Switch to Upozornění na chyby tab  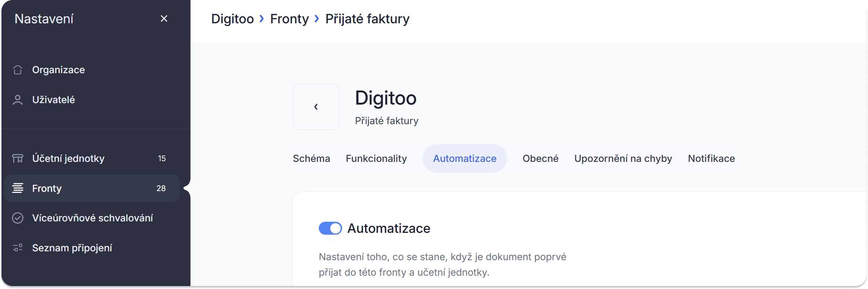[x=623, y=159]
